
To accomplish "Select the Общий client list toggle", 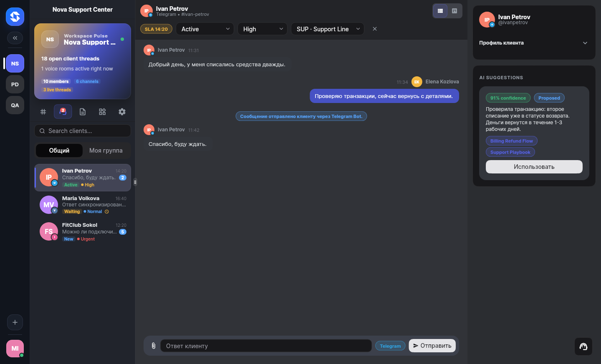I will [59, 151].
